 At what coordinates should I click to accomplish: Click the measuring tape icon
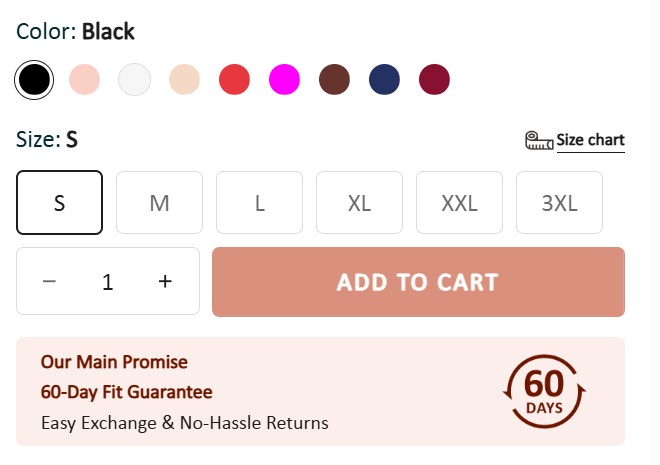[539, 141]
